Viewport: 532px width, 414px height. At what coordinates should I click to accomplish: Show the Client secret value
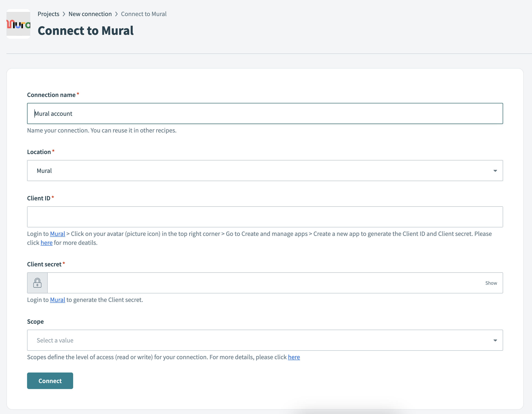[x=491, y=283]
